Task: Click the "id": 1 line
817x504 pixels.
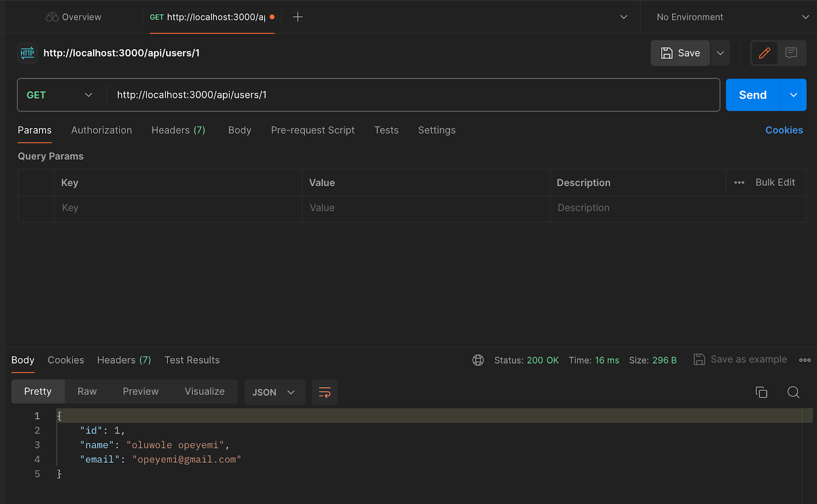Action: pos(102,431)
